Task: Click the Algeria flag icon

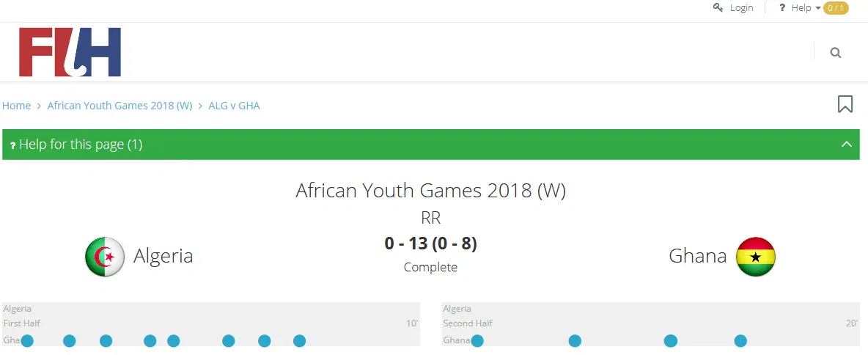Action: pyautogui.click(x=104, y=257)
